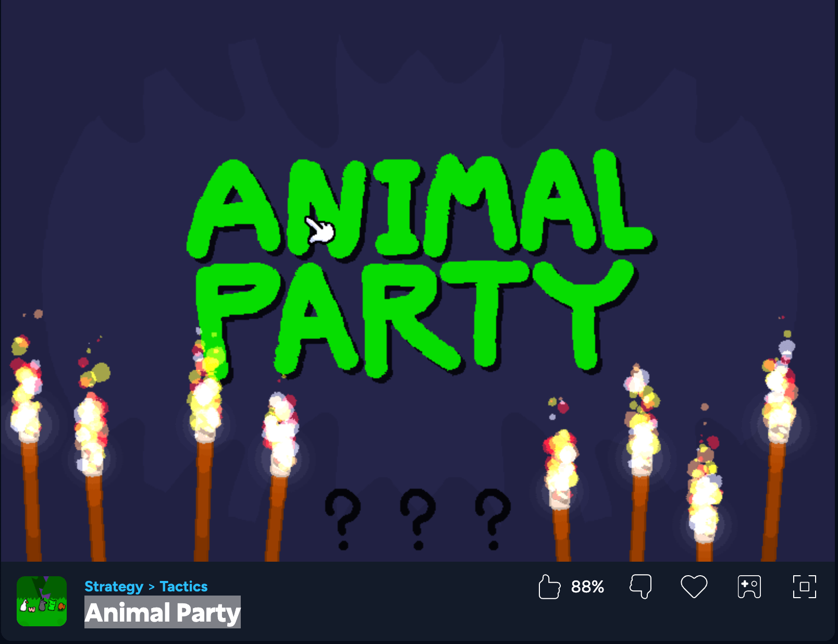
Task: Dislike the game with the thumbs-down icon
Action: (x=641, y=587)
